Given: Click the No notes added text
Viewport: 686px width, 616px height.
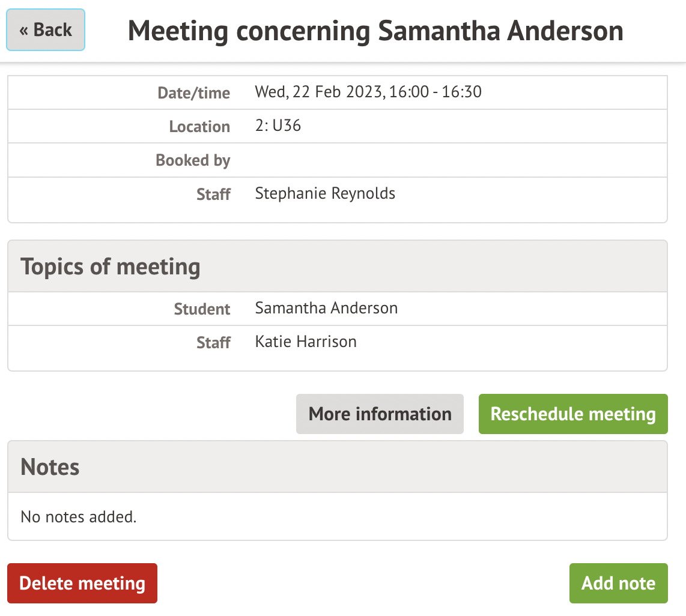Looking at the screenshot, I should click(79, 516).
